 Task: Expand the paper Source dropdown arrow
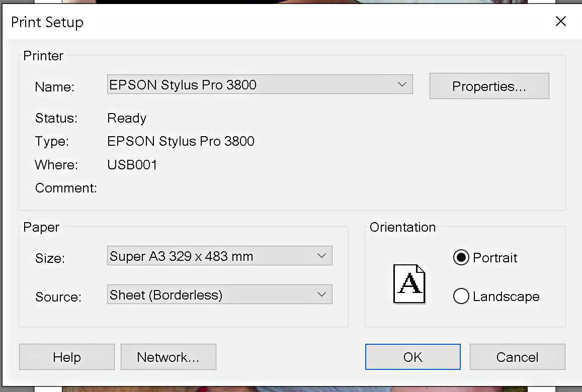point(321,295)
